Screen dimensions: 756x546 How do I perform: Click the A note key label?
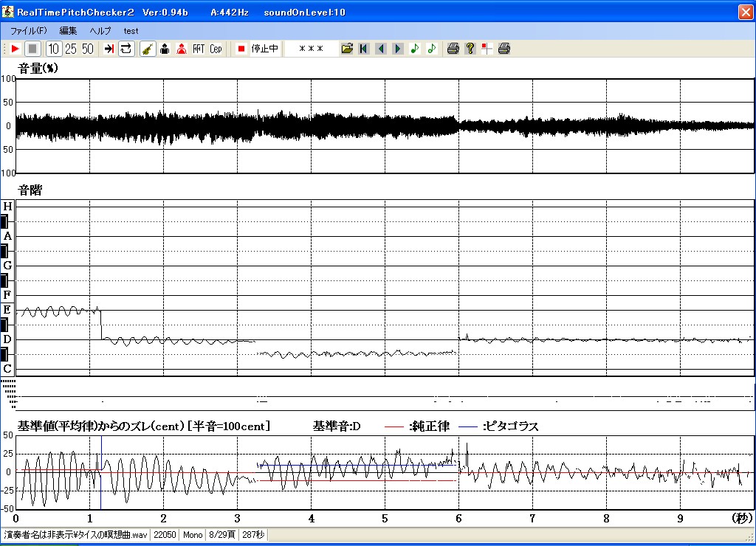pos(7,236)
